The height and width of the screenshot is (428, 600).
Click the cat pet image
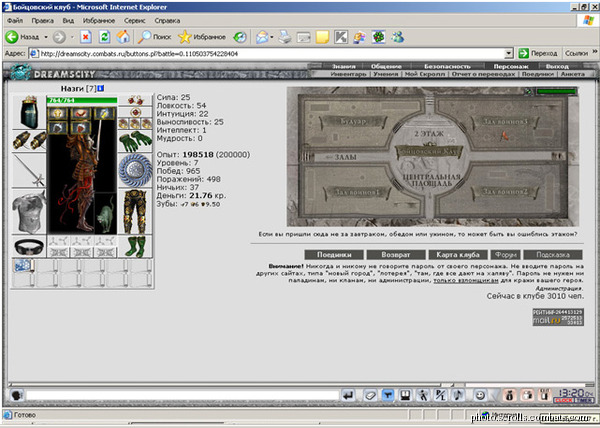coord(105,213)
